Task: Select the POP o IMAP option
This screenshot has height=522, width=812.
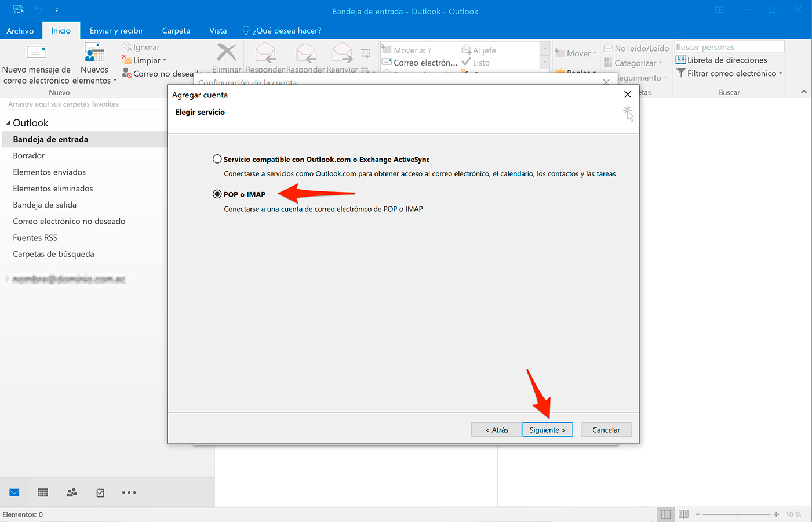Action: tap(217, 194)
